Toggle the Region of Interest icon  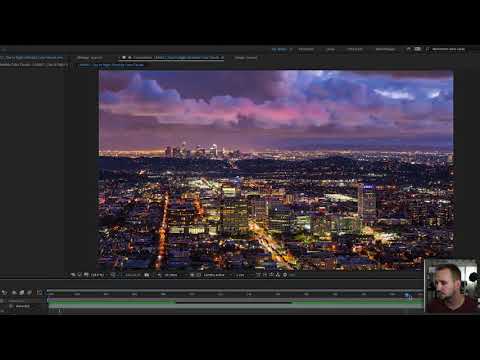click(192, 275)
